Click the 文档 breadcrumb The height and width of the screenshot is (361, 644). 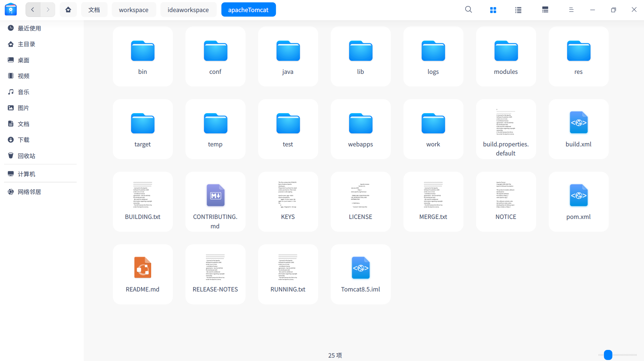click(x=94, y=10)
